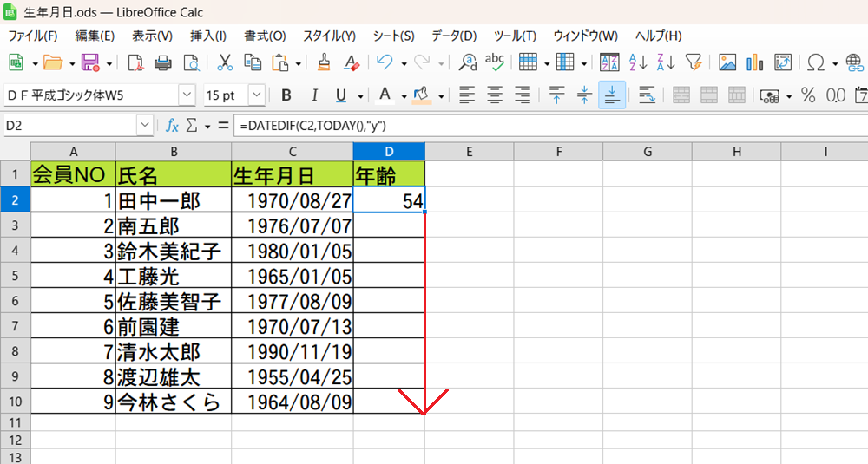The image size is (868, 464).
Task: Align cell content to top
Action: pos(556,95)
